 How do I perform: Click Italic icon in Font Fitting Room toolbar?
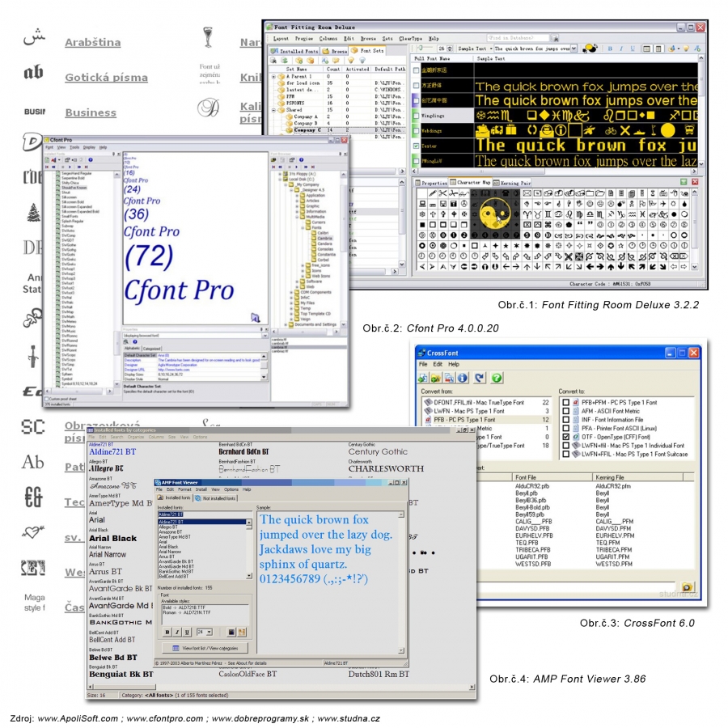click(621, 49)
